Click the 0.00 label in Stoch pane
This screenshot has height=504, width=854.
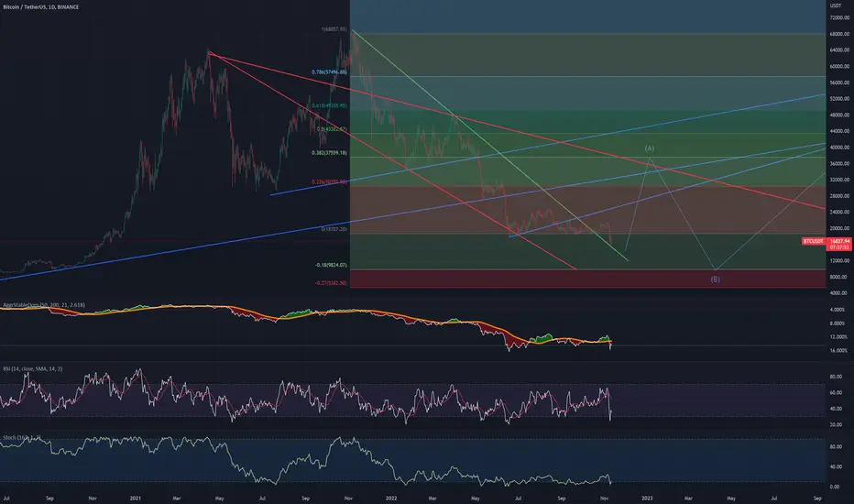835,487
